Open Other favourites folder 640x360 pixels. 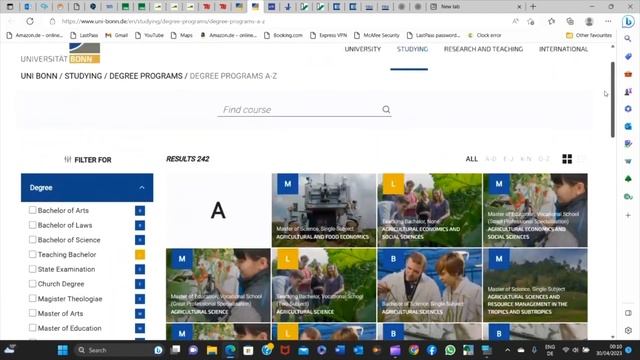[589, 36]
